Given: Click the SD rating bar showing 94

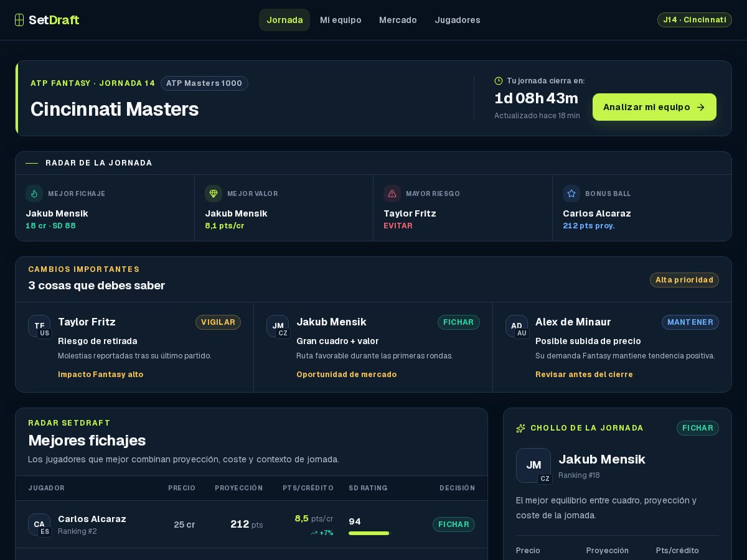Looking at the screenshot, I should [x=369, y=533].
